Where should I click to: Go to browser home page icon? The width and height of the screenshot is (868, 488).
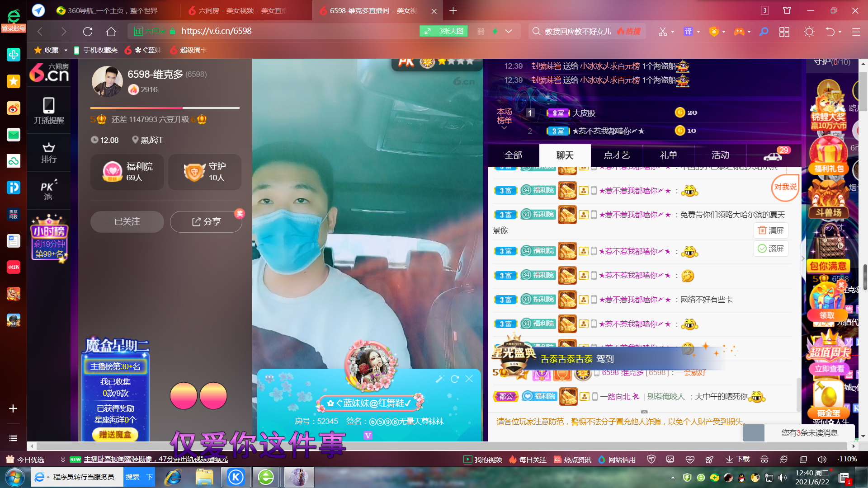click(x=111, y=31)
